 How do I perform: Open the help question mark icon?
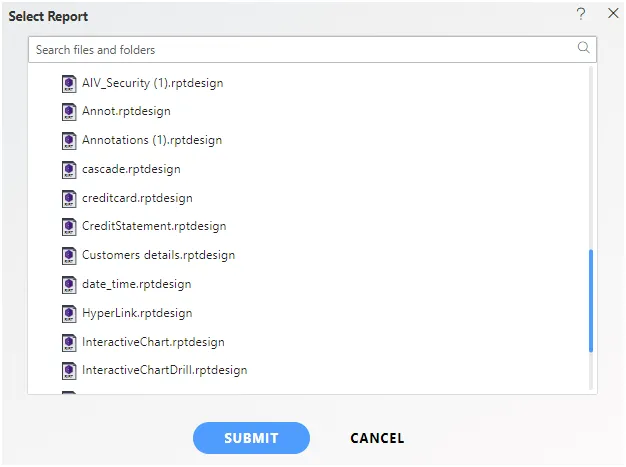click(x=581, y=14)
